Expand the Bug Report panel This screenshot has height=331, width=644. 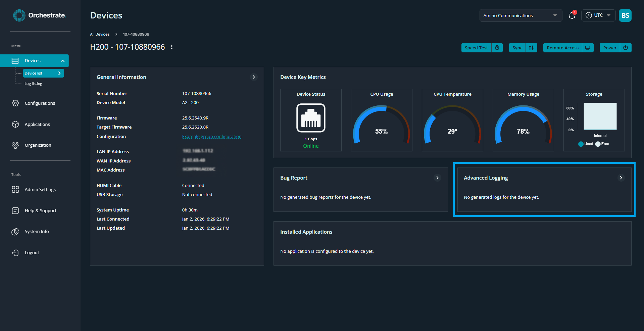point(437,178)
